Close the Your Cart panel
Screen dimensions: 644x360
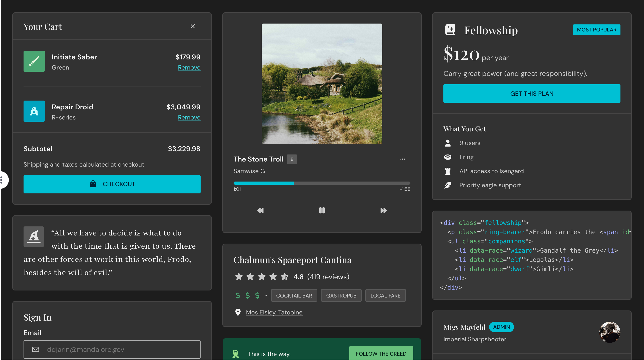tap(192, 26)
